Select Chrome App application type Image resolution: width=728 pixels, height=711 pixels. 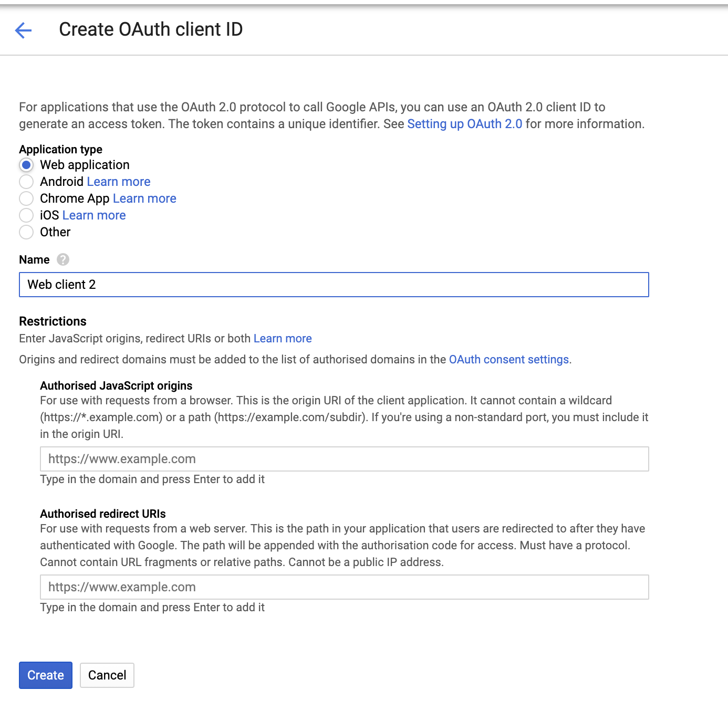pos(26,198)
